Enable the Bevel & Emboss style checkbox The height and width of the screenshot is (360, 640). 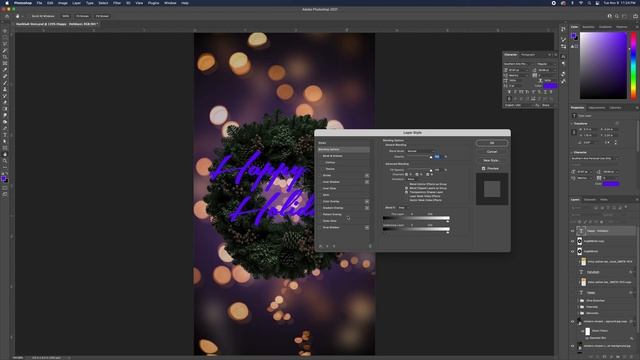click(320, 156)
